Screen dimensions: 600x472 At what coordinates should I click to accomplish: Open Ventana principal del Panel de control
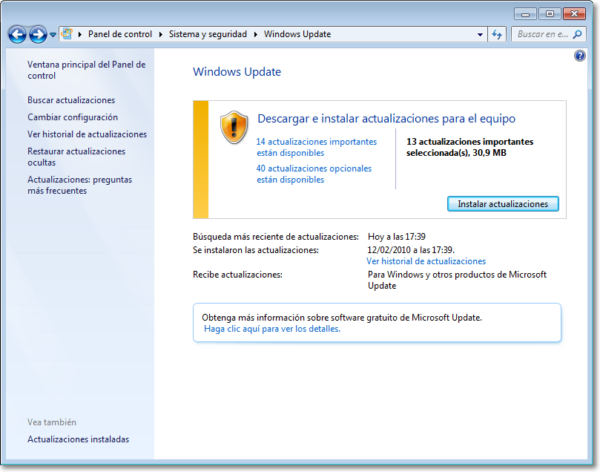(86, 70)
